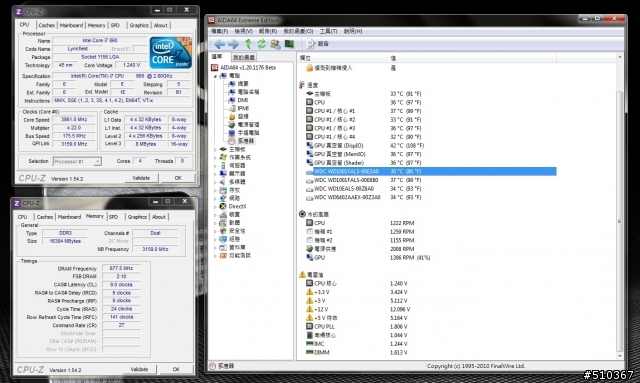Viewport: 640px width, 383px height.
Task: Click the 欄位 Field column header
Action: click(342, 58)
